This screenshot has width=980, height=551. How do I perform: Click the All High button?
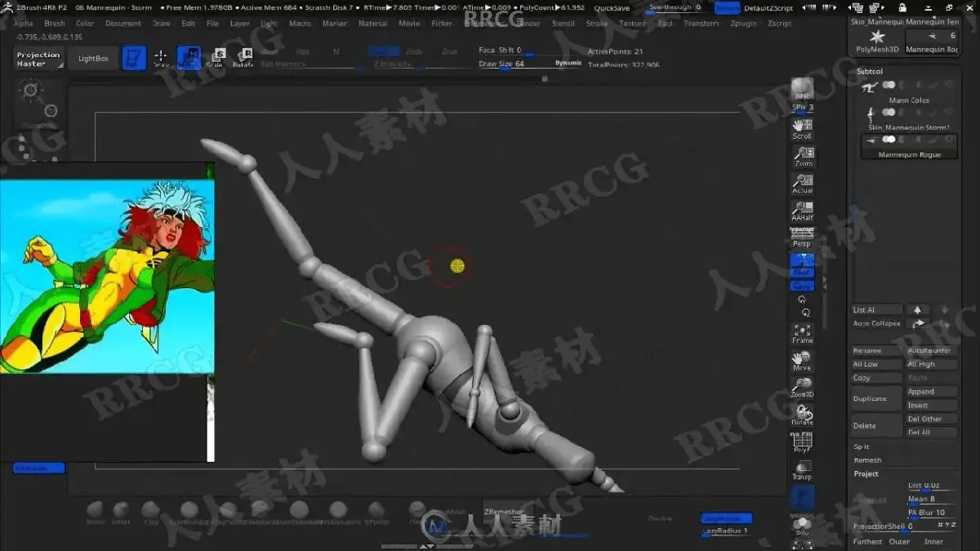tap(932, 364)
